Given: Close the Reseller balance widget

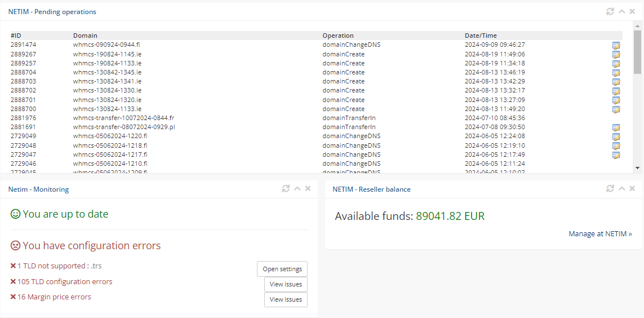Looking at the screenshot, I should pyautogui.click(x=632, y=188).
